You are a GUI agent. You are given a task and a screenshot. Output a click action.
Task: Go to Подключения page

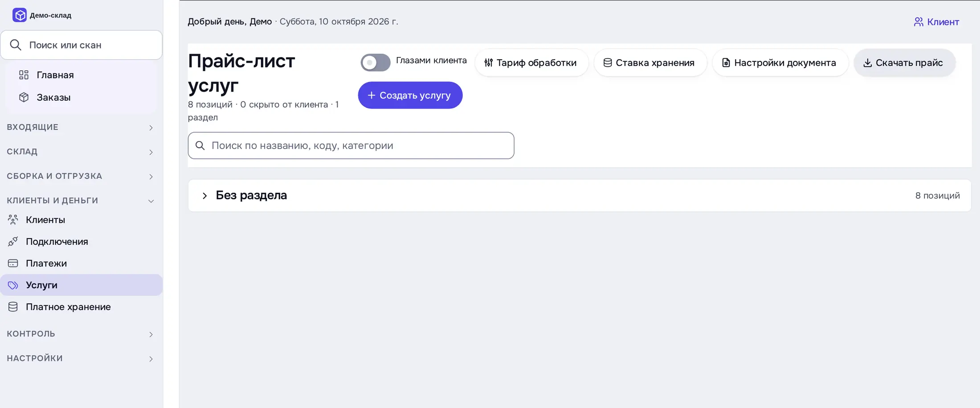(82, 241)
